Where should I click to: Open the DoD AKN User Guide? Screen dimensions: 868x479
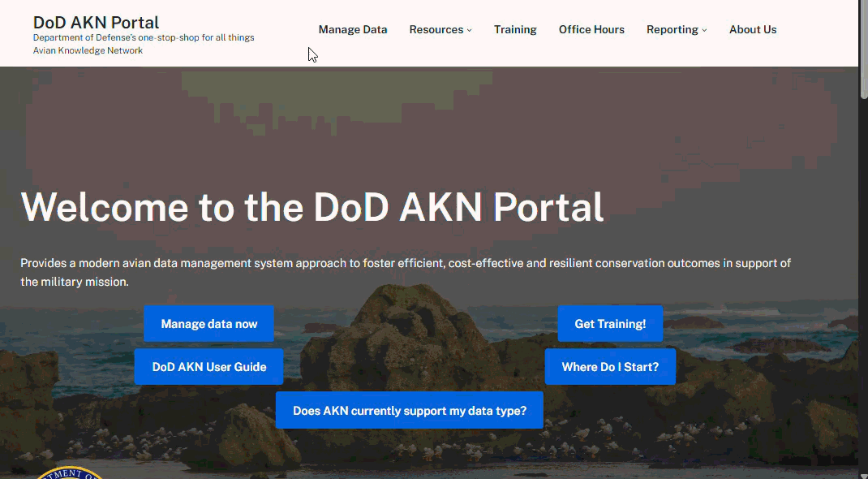208,367
